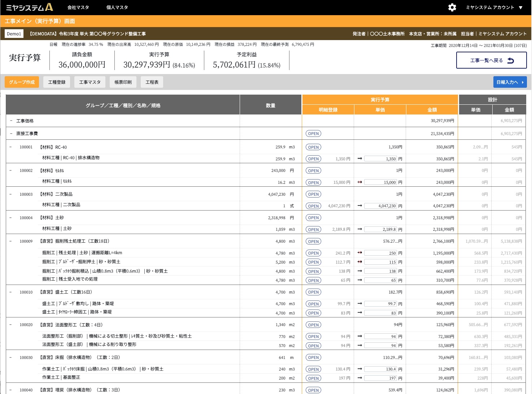Click 現在の損益 378,224 円 text

click(236, 44)
